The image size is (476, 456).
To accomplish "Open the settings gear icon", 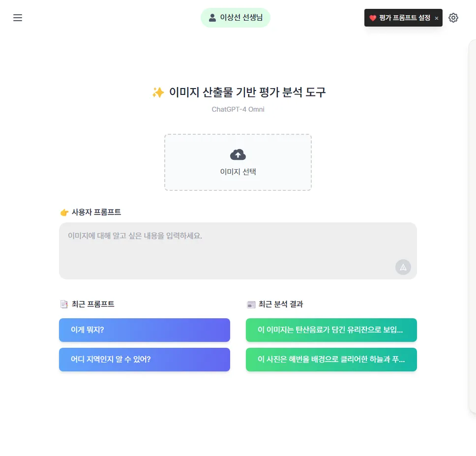I will 453,18.
